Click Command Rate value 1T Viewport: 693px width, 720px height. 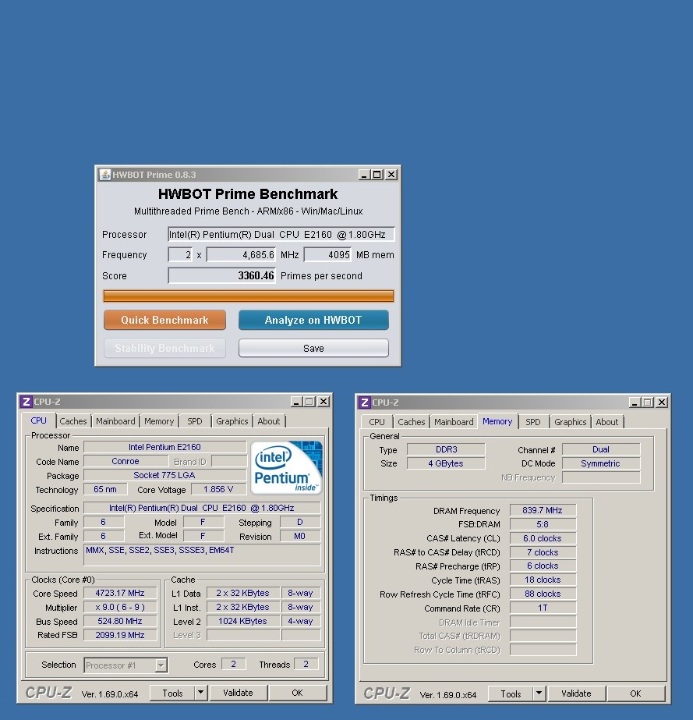(542, 608)
